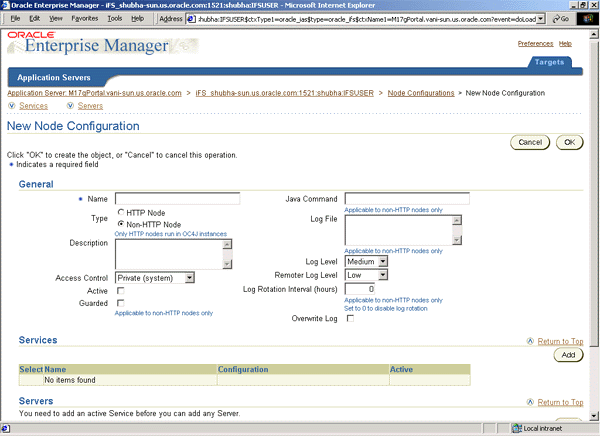Click the up-arrow icon by Services Return to Top
This screenshot has width=600, height=436.
530,341
